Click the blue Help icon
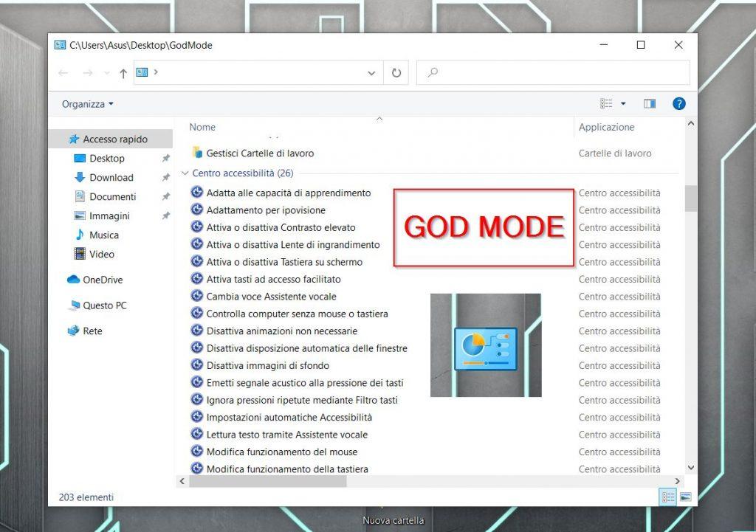The image size is (756, 532). coord(678,103)
